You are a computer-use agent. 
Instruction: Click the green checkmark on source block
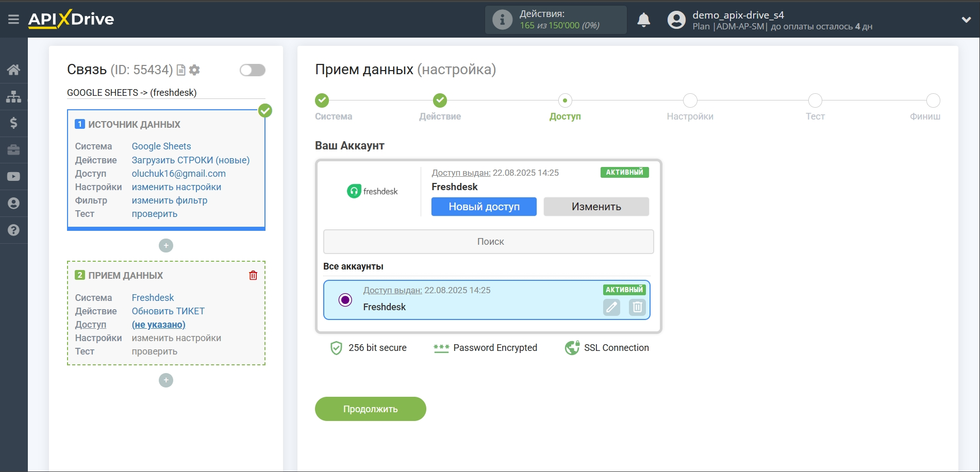click(x=265, y=111)
